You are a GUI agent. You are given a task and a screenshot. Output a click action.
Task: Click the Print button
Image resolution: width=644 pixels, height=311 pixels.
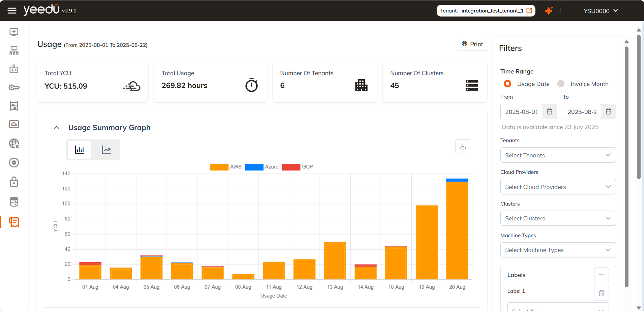pyautogui.click(x=472, y=44)
